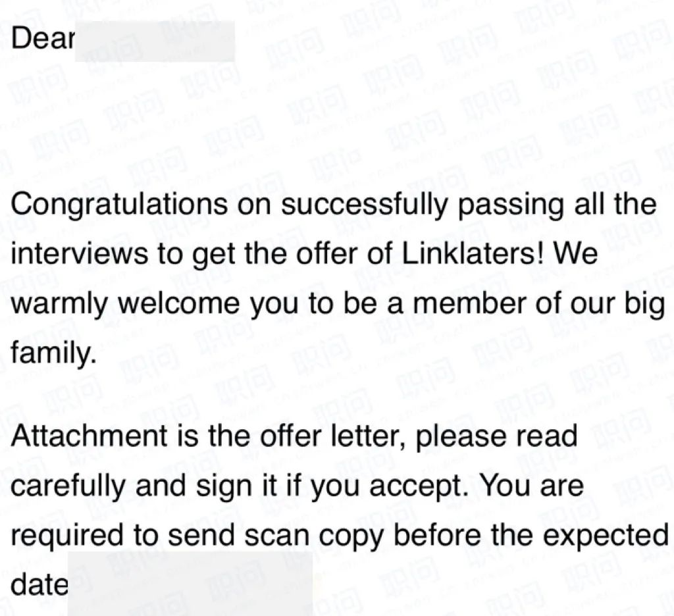This screenshot has width=674, height=616.
Task: Click the word "Attachment" starting second paragraph
Action: click(89, 435)
